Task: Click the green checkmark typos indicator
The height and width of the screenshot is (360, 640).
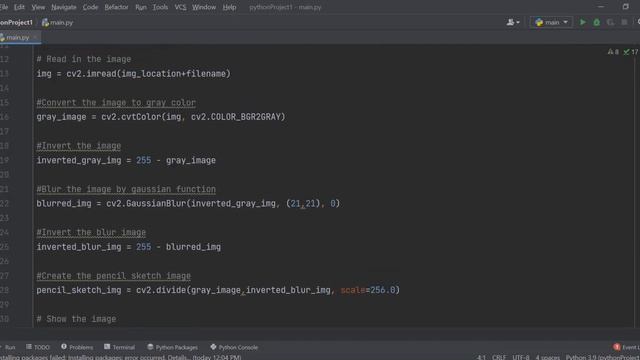Action: (x=631, y=52)
